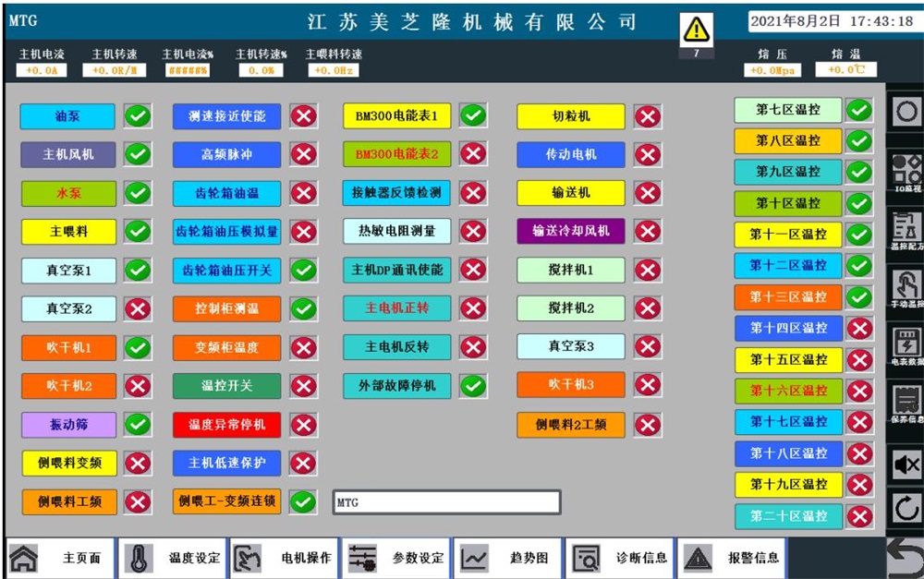Click the circular refresh arrow icon
This screenshot has height=579, width=924.
tap(906, 508)
